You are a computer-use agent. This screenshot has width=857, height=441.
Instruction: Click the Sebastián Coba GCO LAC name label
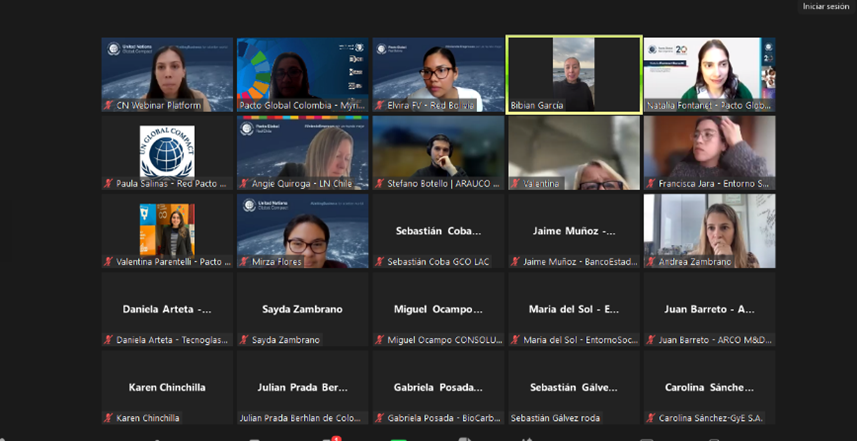[x=439, y=262]
